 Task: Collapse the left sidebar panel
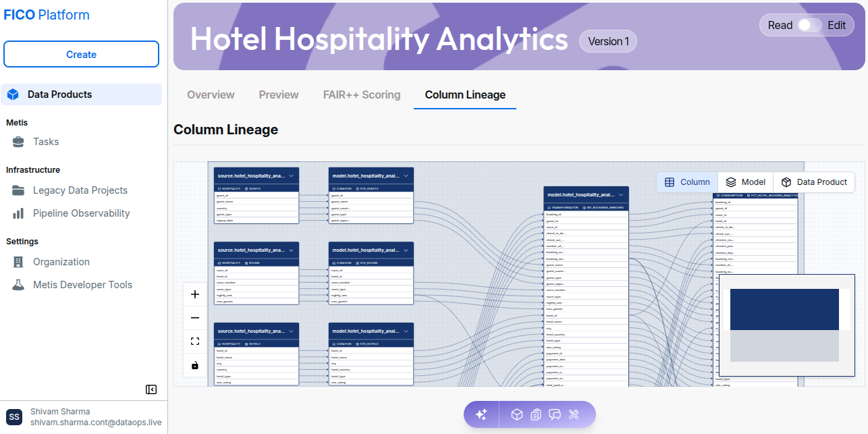point(151,389)
